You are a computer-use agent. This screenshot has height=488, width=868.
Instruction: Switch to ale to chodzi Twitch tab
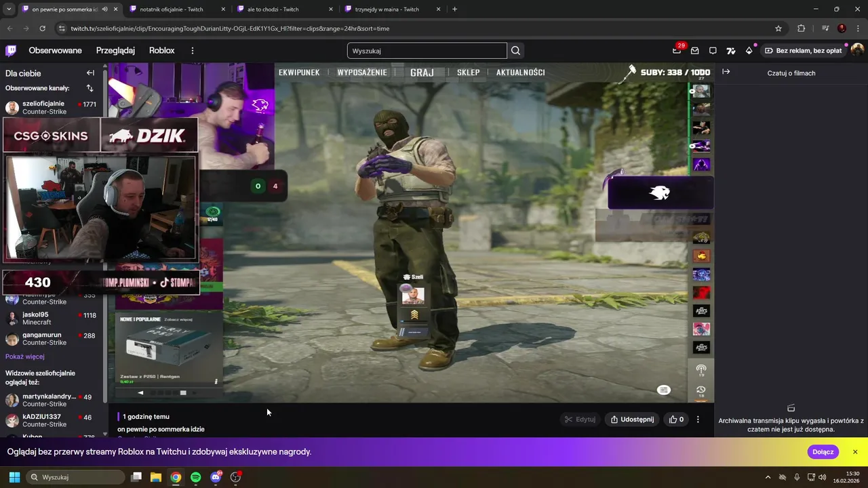(283, 9)
